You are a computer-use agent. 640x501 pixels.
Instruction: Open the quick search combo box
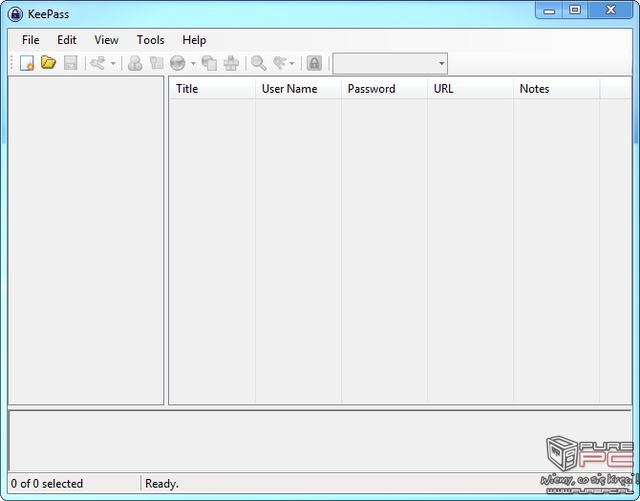point(390,64)
